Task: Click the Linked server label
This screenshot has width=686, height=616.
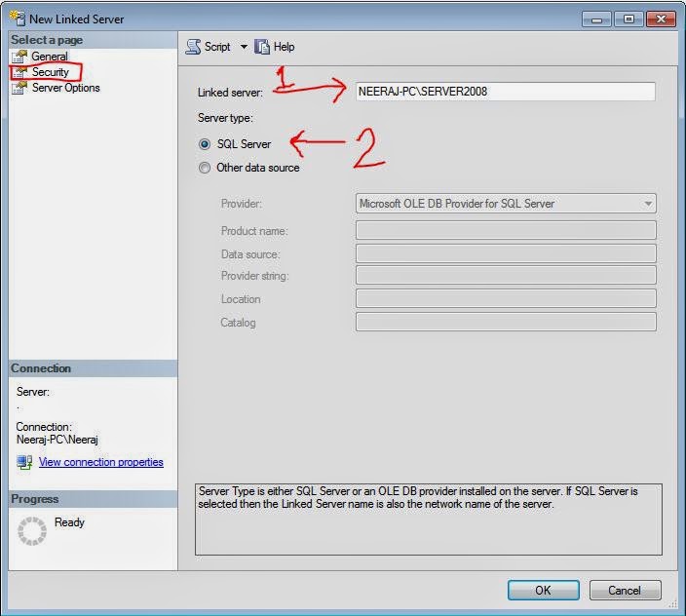Action: 230,93
